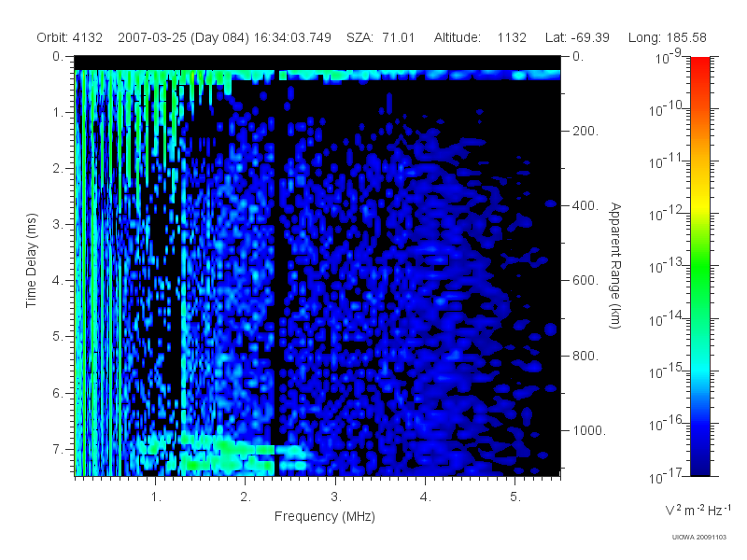Screen dimensions: 747x560
Task: Click the '4.' frequency tick label
Action: [426, 497]
